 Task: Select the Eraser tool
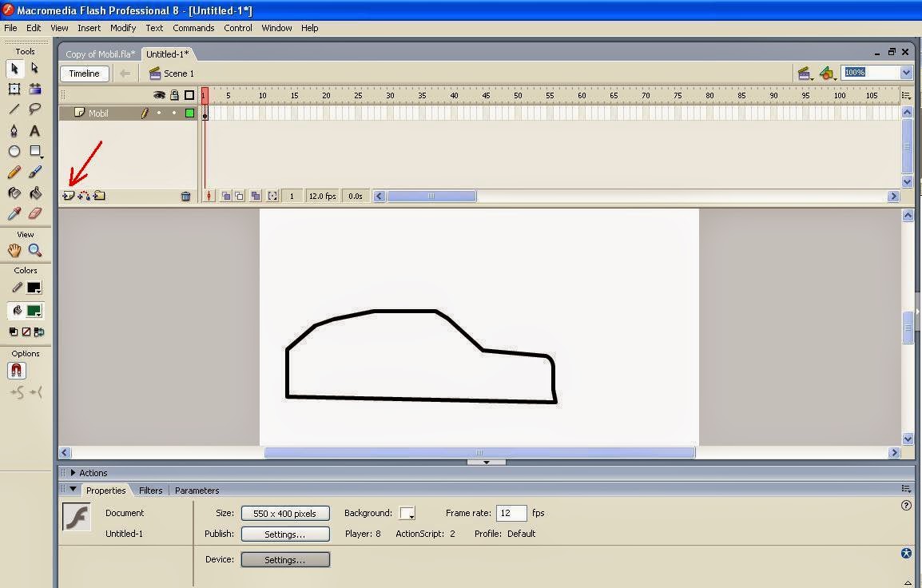(x=35, y=213)
